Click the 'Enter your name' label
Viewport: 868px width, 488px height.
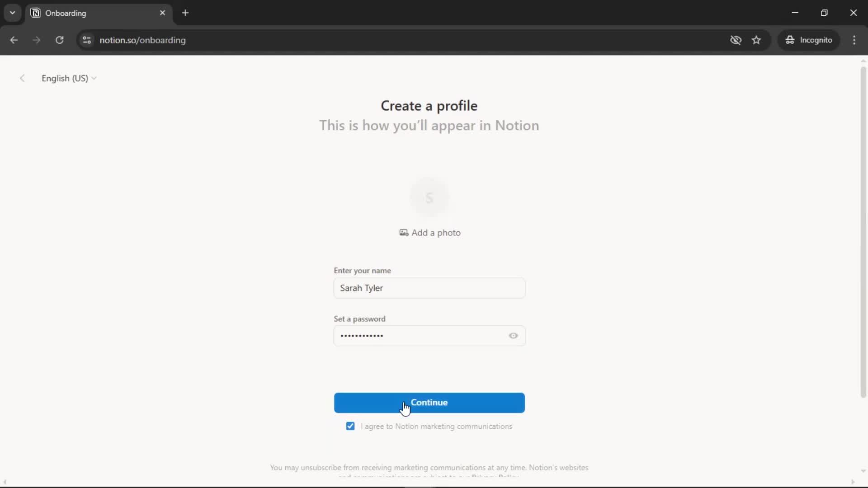tap(362, 271)
